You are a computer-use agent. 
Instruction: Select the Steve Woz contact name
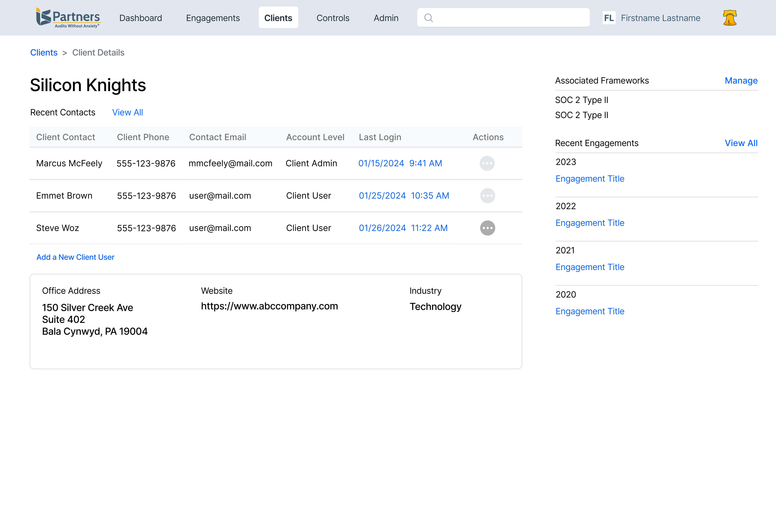point(57,228)
